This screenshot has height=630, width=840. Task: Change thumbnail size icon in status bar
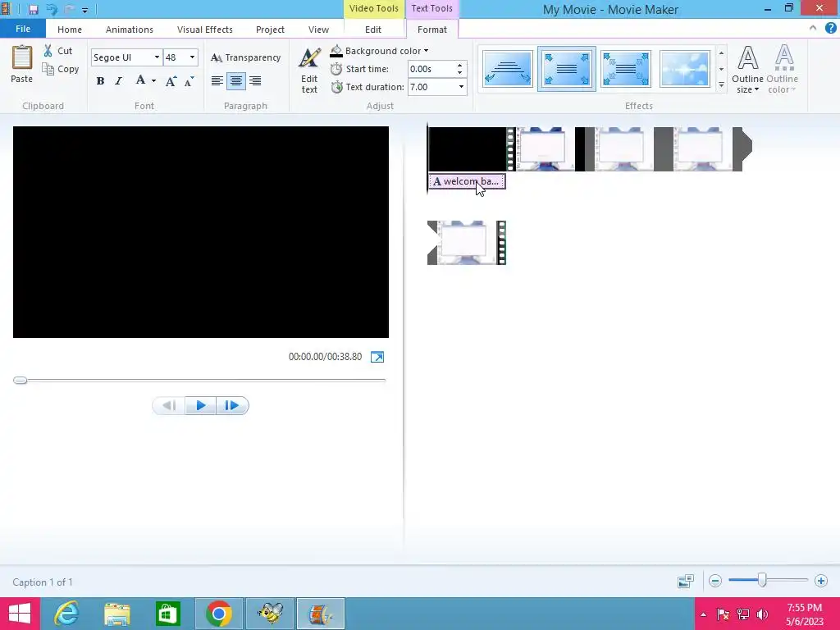click(686, 581)
